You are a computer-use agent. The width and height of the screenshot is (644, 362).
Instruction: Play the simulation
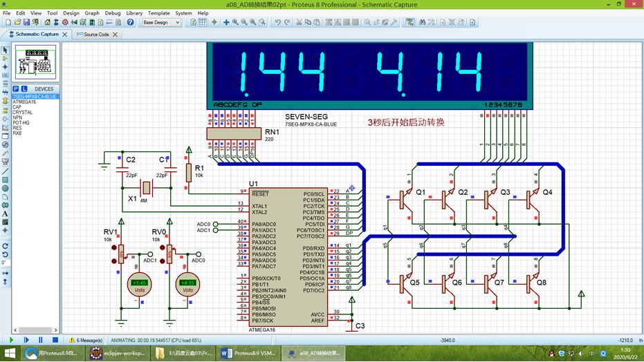pyautogui.click(x=11, y=340)
